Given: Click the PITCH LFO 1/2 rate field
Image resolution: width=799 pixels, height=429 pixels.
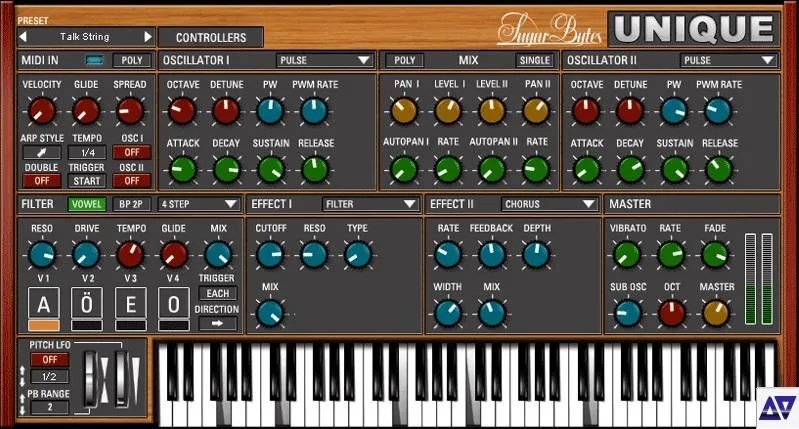Looking at the screenshot, I should tap(49, 377).
